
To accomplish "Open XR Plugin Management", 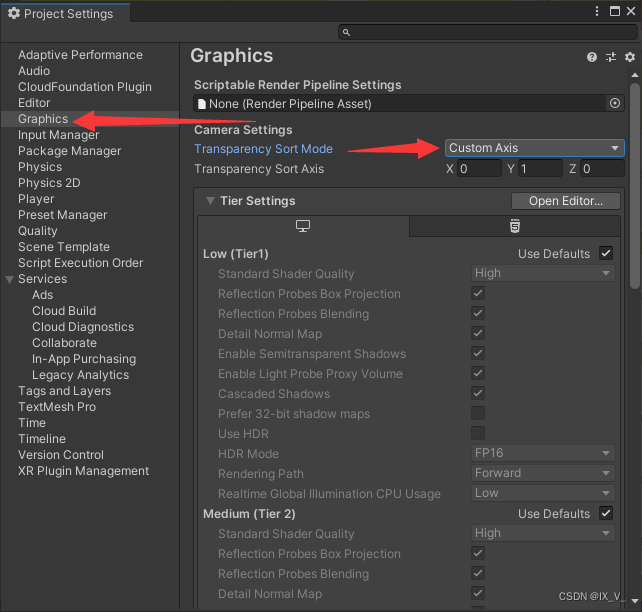I will (83, 470).
